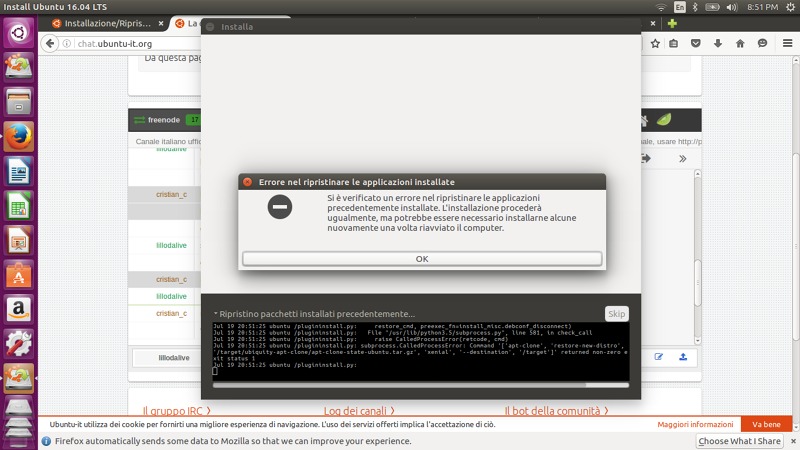Click the green Kiwi IRC leaf icon

(x=664, y=120)
